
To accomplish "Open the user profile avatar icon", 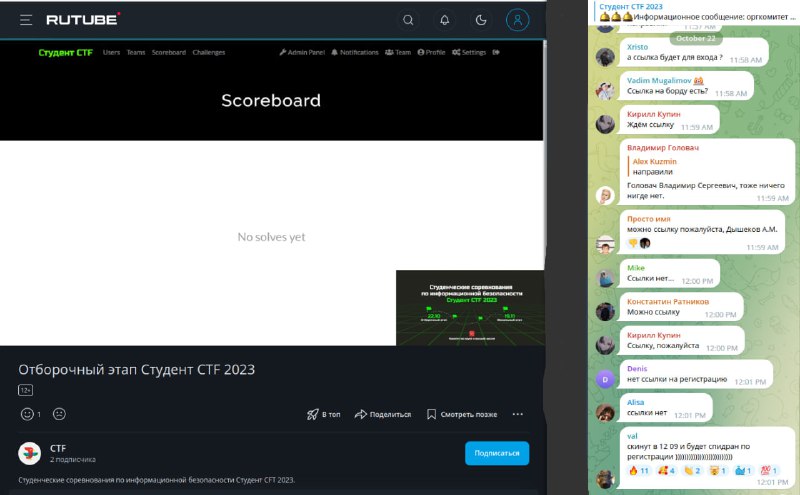I will pyautogui.click(x=517, y=20).
